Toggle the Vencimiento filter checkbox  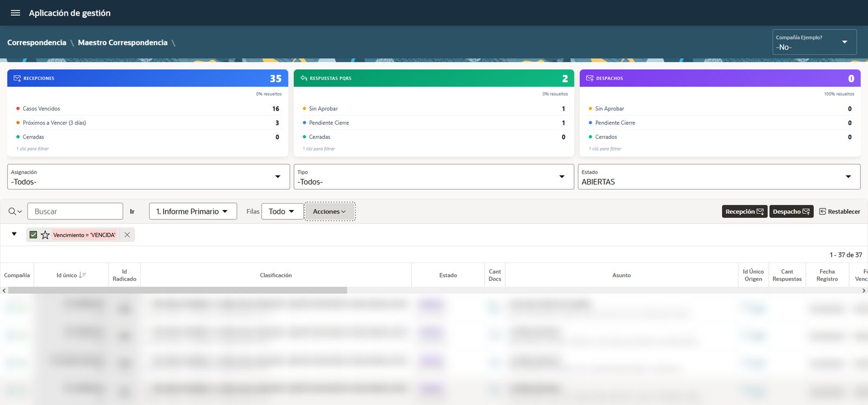click(x=33, y=235)
